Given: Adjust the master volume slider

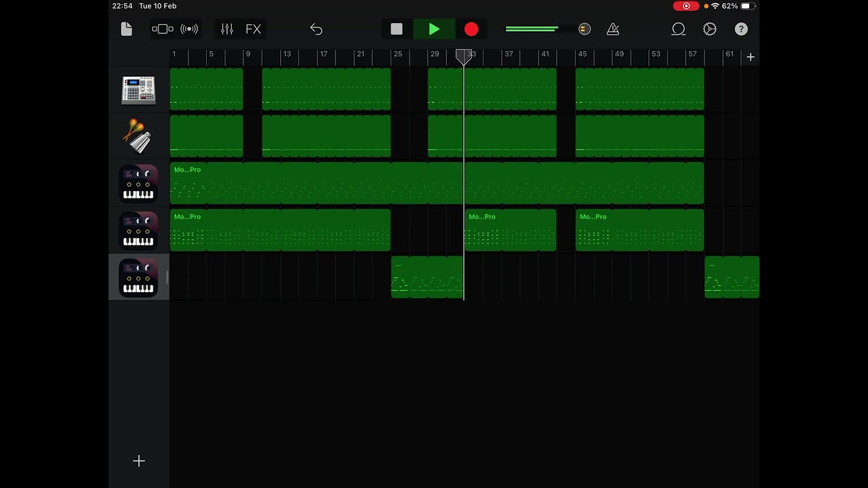Looking at the screenshot, I should (548, 29).
